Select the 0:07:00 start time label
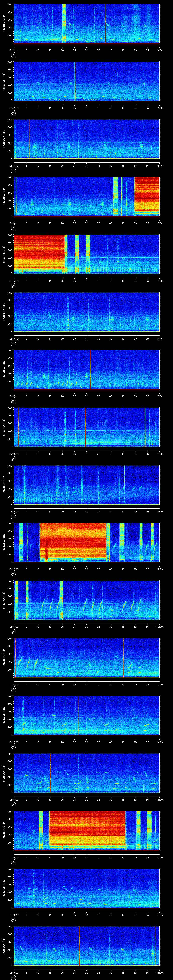 click(14, 396)
